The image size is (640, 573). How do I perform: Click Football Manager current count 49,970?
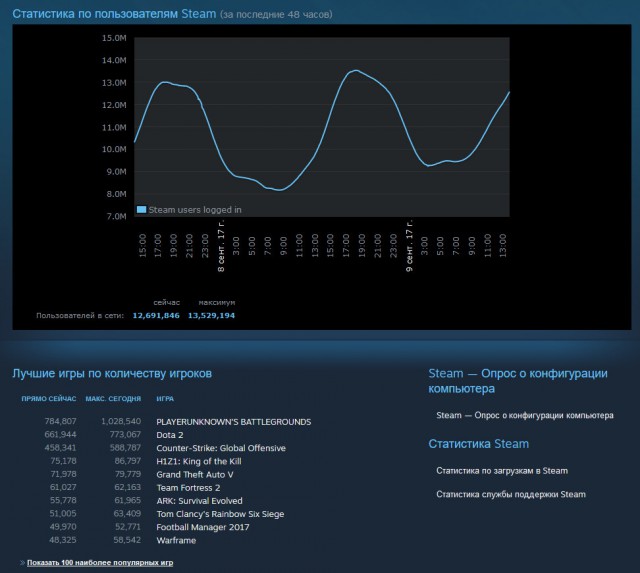[63, 526]
